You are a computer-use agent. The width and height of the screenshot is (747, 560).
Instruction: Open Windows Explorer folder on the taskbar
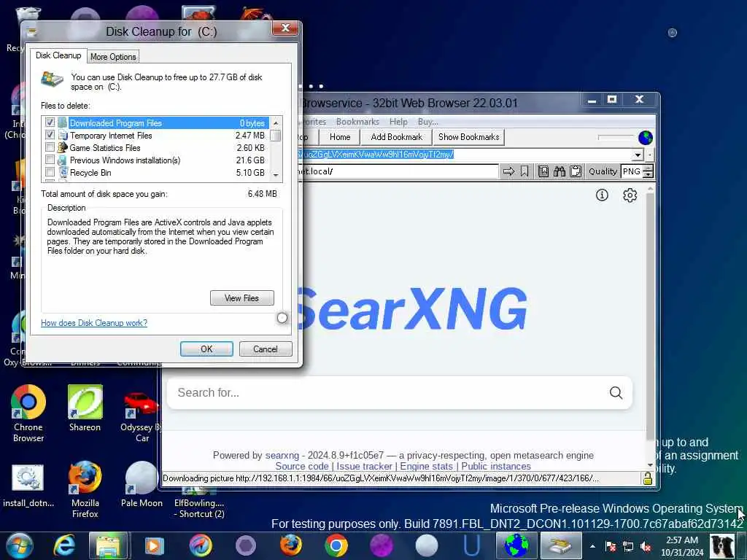tap(108, 545)
